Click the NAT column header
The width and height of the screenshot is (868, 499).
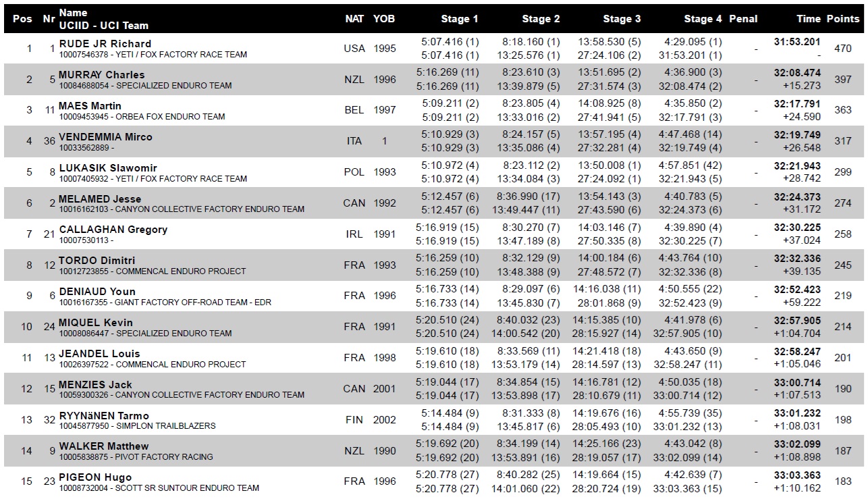[x=354, y=19]
